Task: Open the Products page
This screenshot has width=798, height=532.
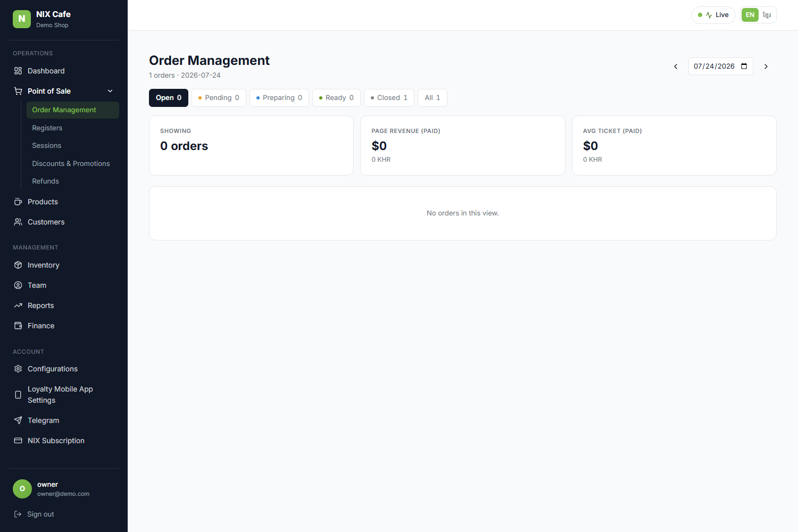Action: (64, 202)
